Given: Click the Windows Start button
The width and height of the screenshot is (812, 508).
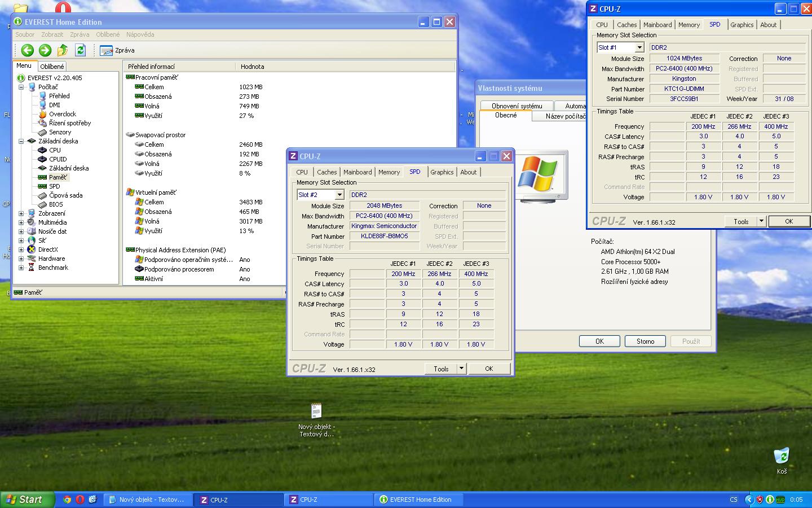Looking at the screenshot, I should point(27,500).
